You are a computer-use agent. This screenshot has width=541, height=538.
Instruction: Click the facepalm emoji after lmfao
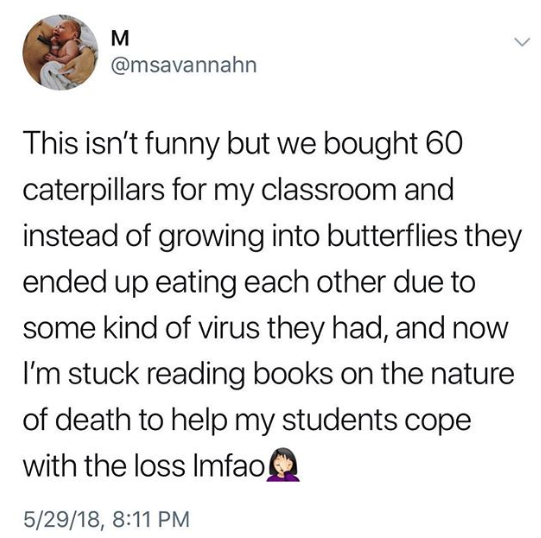[283, 464]
